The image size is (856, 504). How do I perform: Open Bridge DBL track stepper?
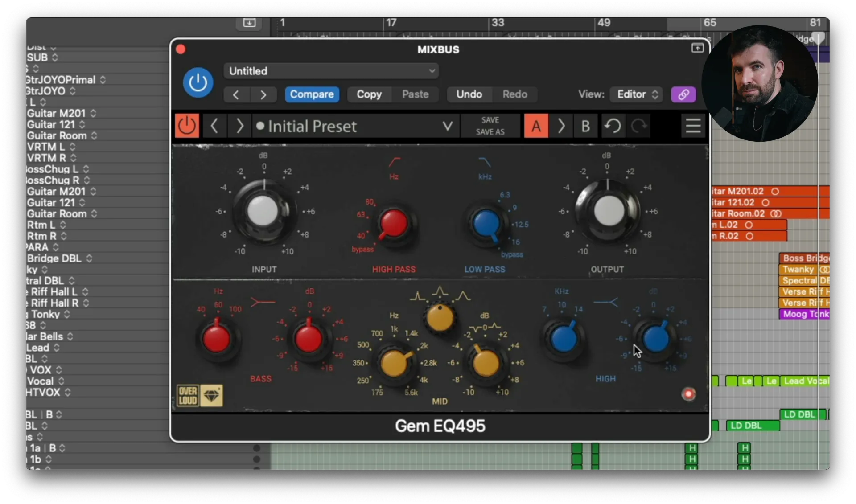click(x=89, y=258)
